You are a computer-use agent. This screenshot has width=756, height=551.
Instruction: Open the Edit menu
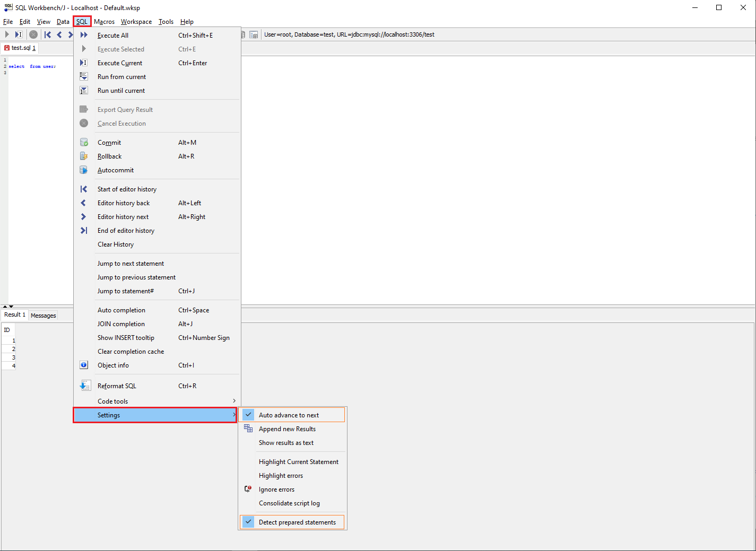coord(25,22)
